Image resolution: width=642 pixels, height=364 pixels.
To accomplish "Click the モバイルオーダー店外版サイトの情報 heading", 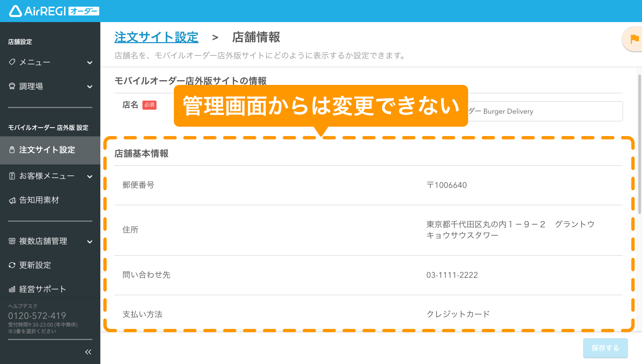I will point(191,81).
